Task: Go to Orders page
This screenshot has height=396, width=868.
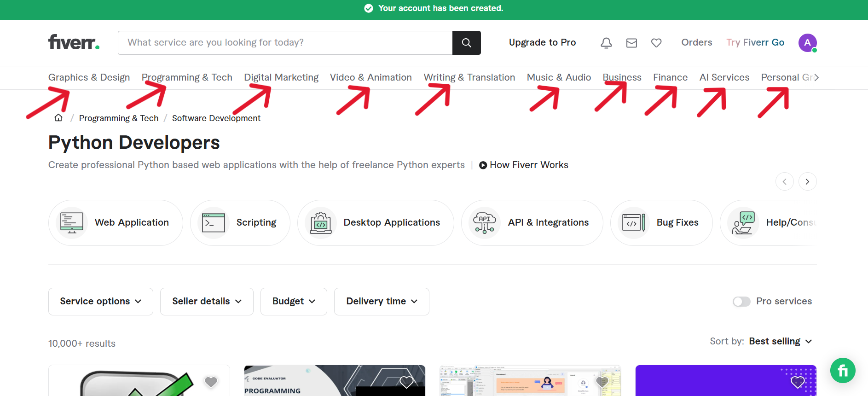Action: coord(697,42)
